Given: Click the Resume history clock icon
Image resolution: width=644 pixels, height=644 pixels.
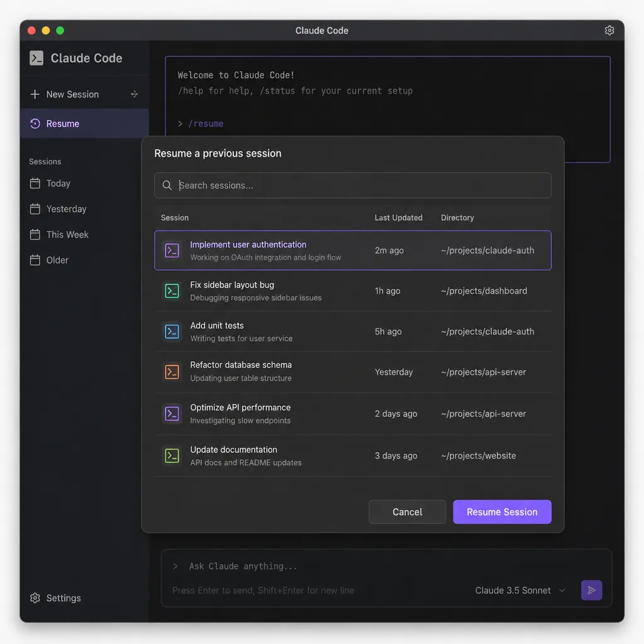Looking at the screenshot, I should [35, 123].
